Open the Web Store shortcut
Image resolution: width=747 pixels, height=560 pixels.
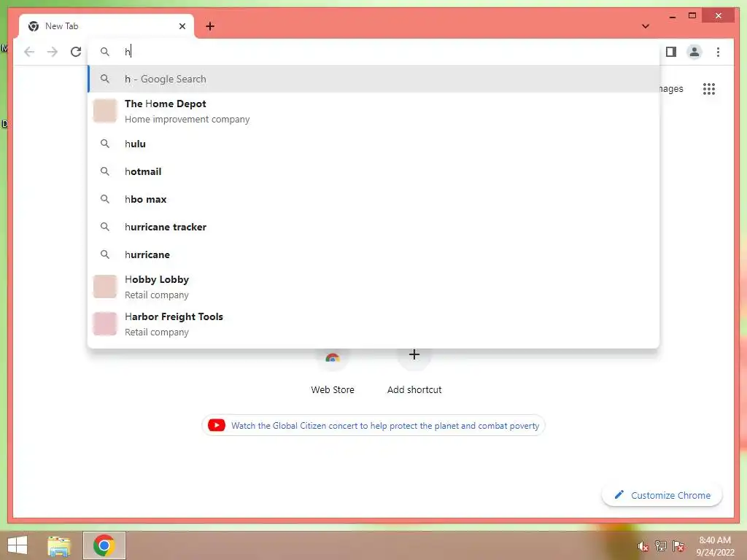coord(333,374)
